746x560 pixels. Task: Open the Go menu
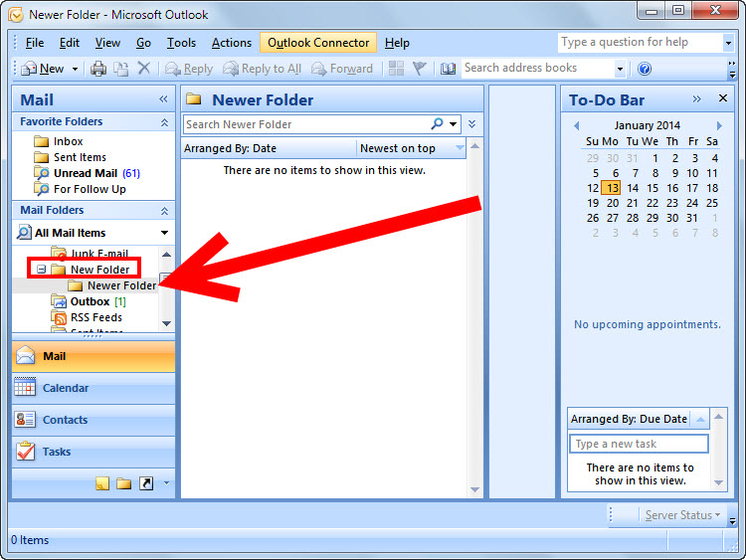143,43
